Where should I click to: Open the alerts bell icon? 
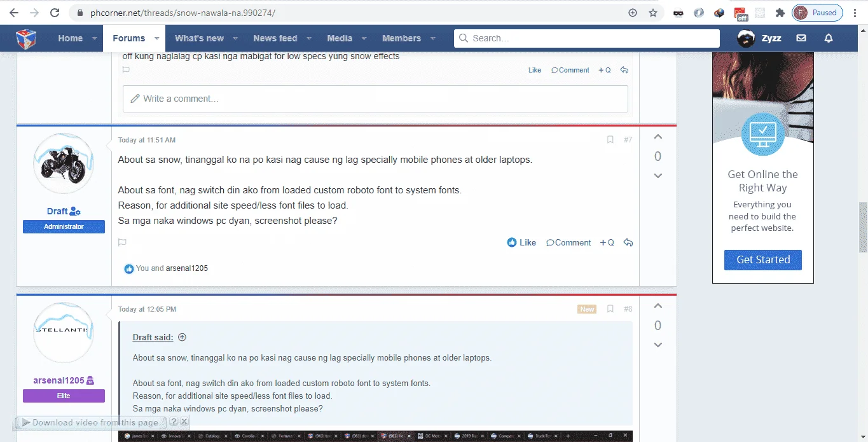coord(829,38)
